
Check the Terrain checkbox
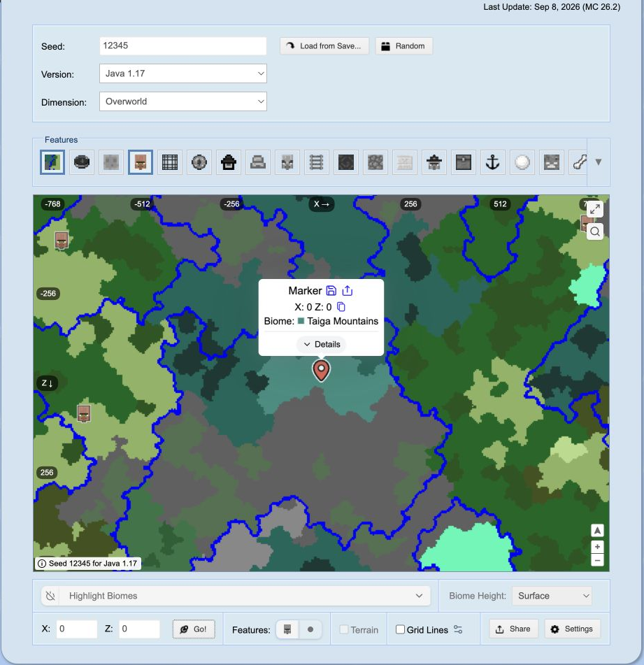tap(344, 629)
